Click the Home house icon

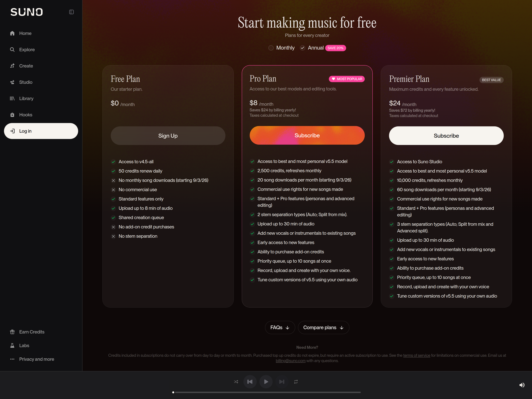click(12, 33)
